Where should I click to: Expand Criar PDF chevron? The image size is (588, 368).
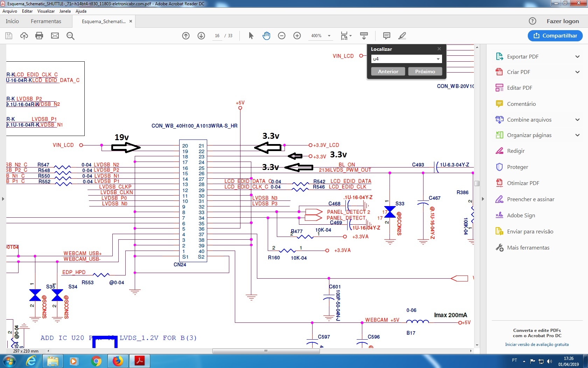click(x=577, y=72)
